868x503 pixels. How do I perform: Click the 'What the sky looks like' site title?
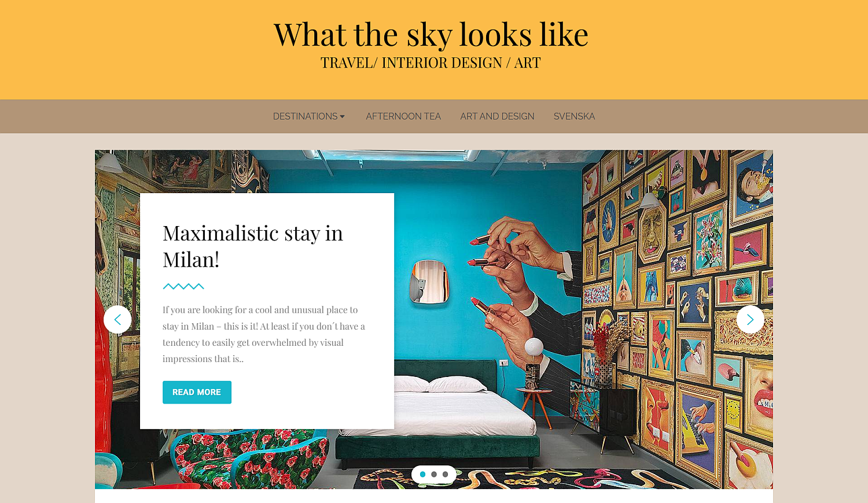click(431, 34)
